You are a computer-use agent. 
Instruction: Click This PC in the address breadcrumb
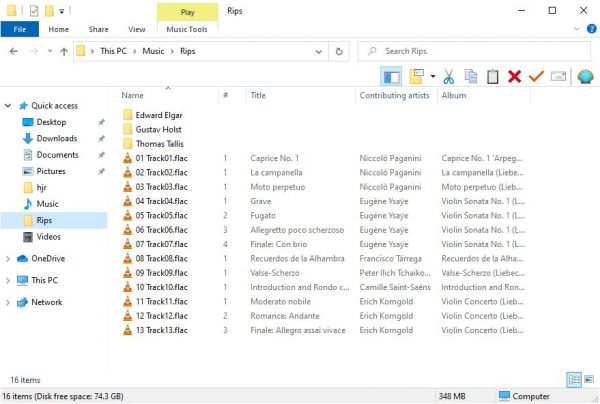coord(113,51)
